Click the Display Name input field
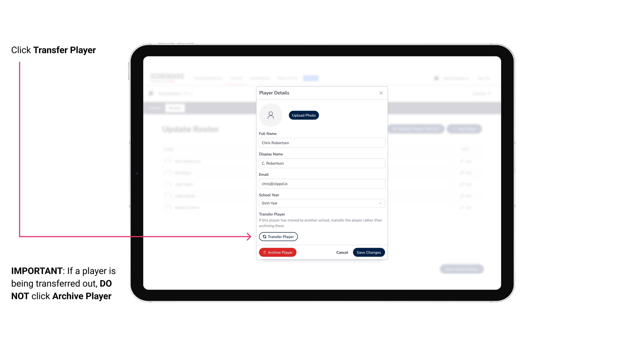644x346 pixels. pyautogui.click(x=321, y=163)
